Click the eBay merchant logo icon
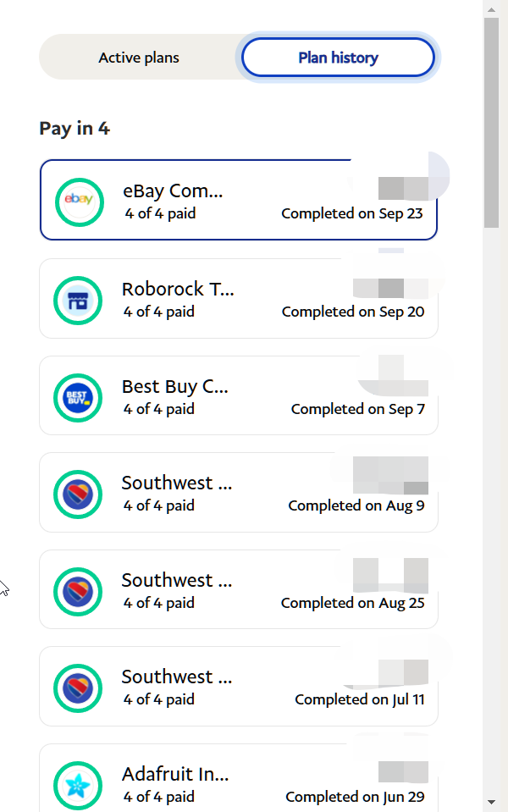Viewport: 508px width, 812px height. (79, 201)
